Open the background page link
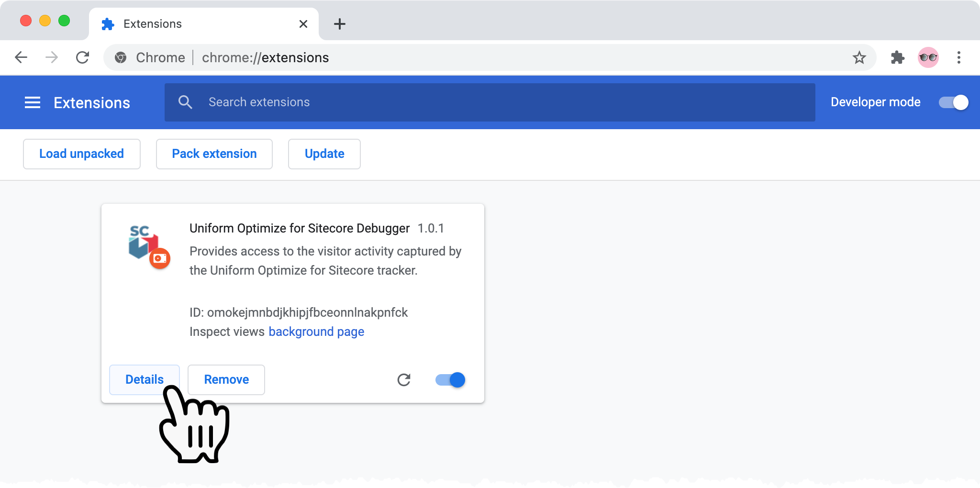 [x=316, y=332]
